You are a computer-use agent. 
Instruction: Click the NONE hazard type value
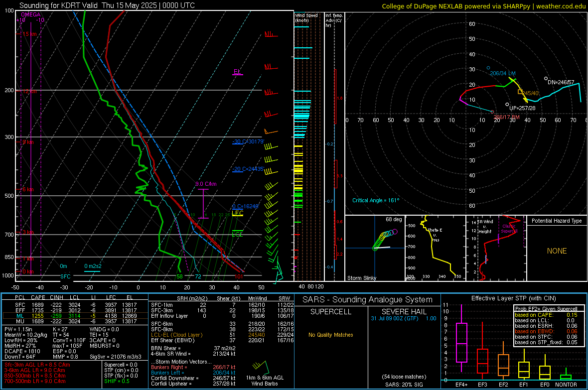point(557,251)
